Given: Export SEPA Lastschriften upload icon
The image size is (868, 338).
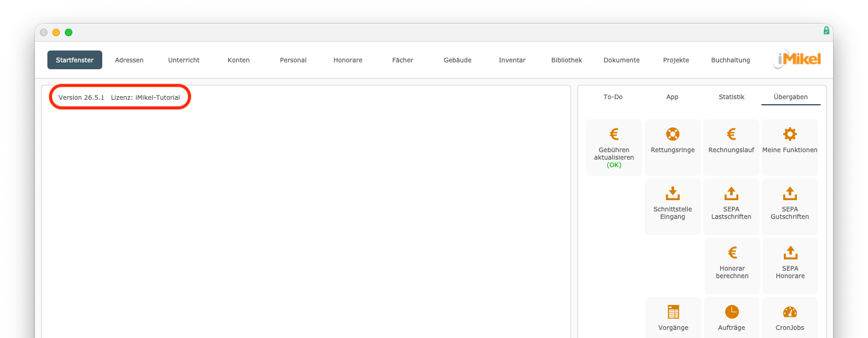Looking at the screenshot, I should (731, 193).
